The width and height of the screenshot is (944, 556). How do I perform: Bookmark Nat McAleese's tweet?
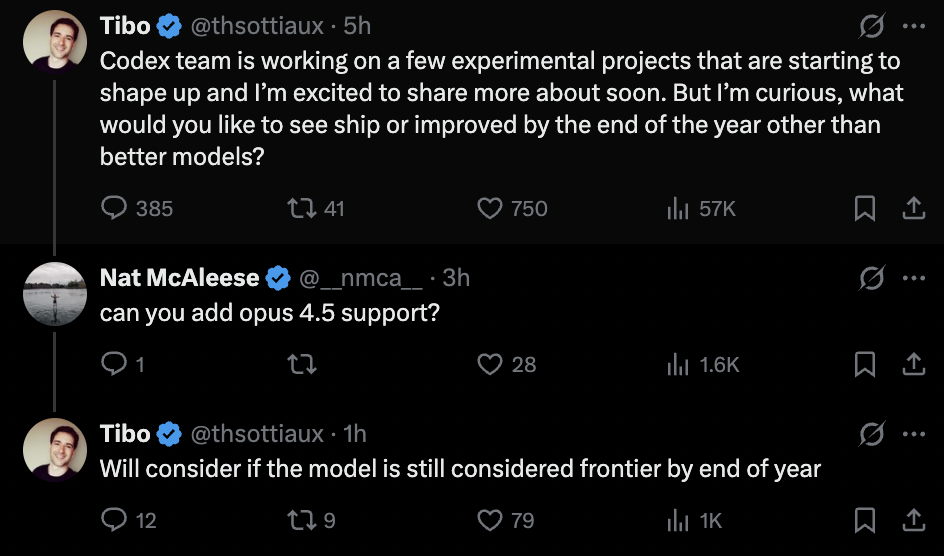[x=865, y=364]
